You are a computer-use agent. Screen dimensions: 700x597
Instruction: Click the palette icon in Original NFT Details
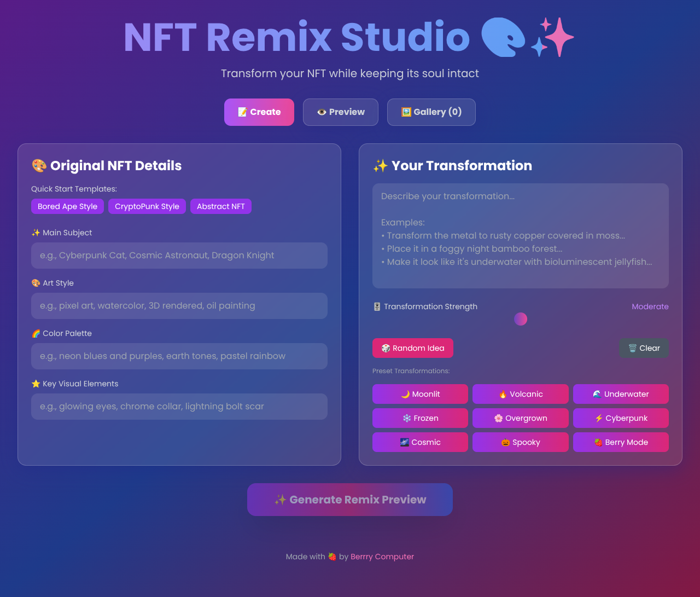click(38, 165)
